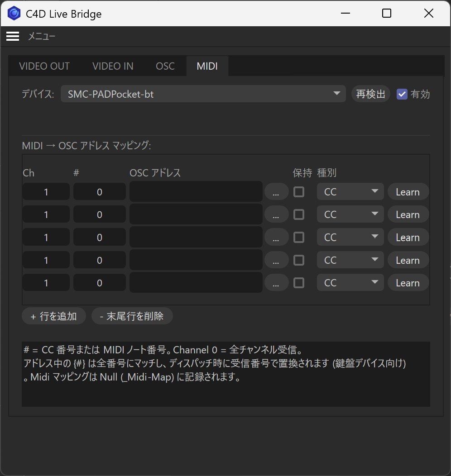
Task: Click the # number field in second row
Action: [x=100, y=214]
